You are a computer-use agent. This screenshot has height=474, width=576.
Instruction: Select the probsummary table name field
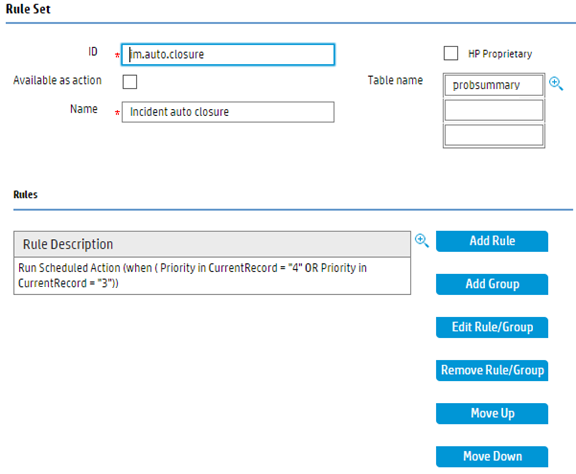click(493, 85)
